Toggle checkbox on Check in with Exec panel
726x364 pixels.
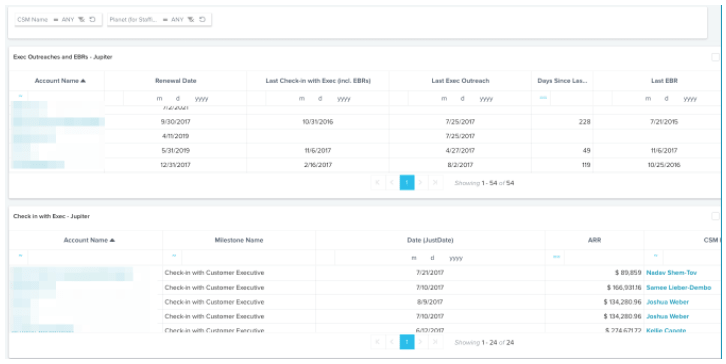715,216
